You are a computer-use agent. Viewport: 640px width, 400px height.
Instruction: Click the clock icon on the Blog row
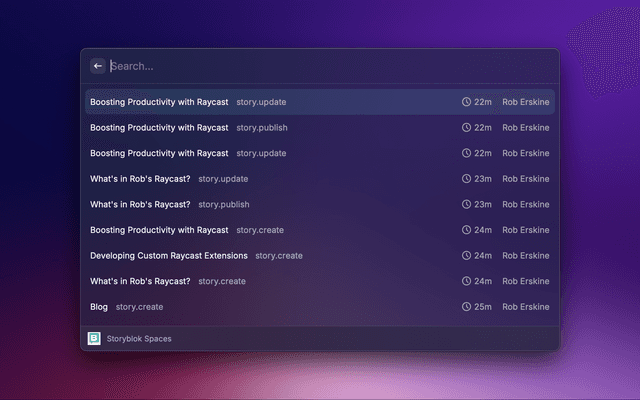[466, 307]
